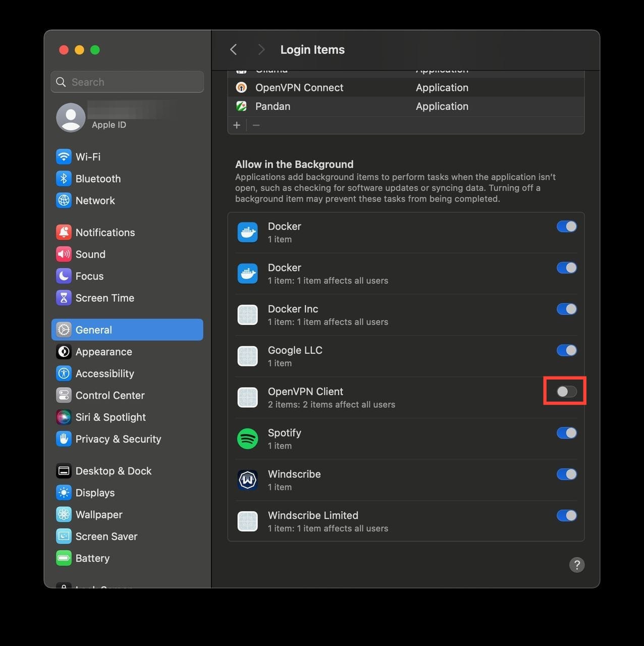644x646 pixels.
Task: Click the Windscribe Limited placeholder icon
Action: 248,521
